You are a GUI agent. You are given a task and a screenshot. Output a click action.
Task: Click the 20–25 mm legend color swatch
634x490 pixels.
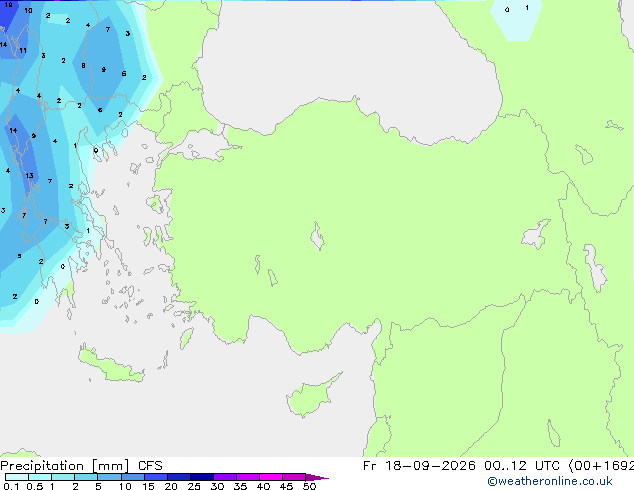pyautogui.click(x=179, y=477)
